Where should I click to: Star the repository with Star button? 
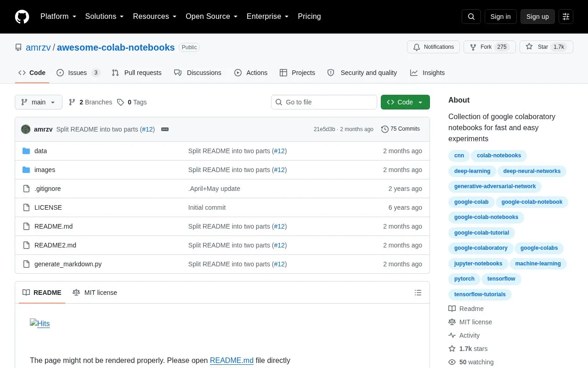click(x=546, y=47)
